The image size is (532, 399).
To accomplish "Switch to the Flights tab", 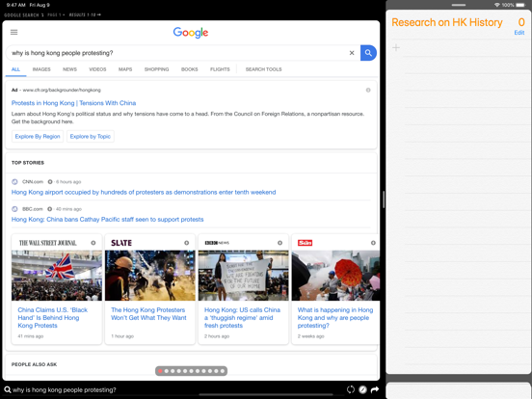I will [220, 69].
